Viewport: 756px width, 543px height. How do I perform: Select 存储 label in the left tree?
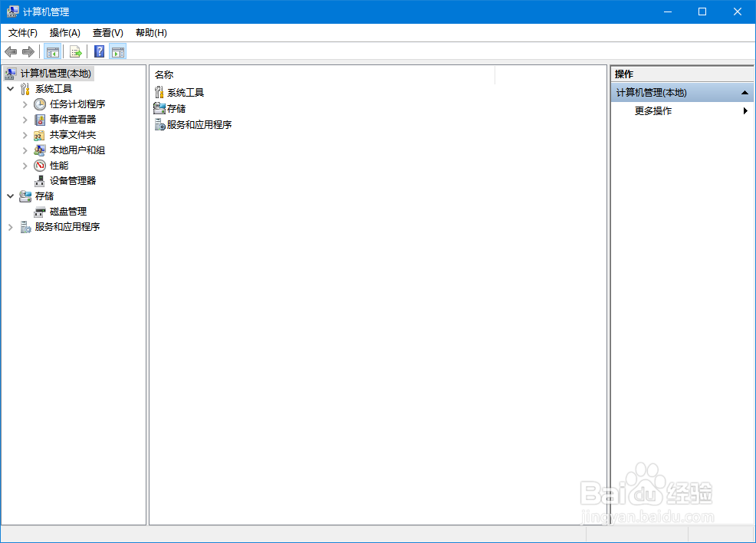tap(44, 196)
